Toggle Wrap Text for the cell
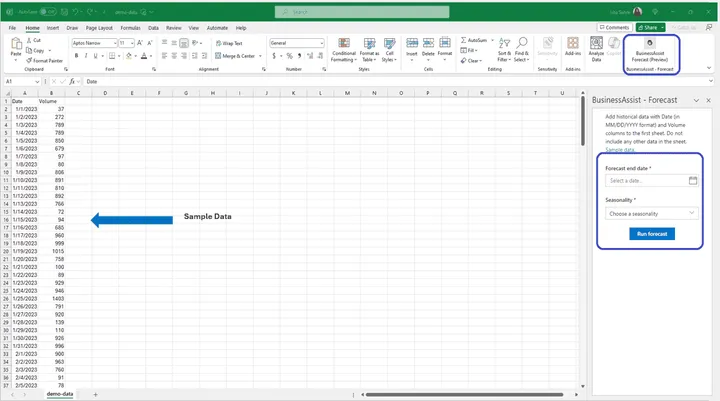 (x=229, y=44)
